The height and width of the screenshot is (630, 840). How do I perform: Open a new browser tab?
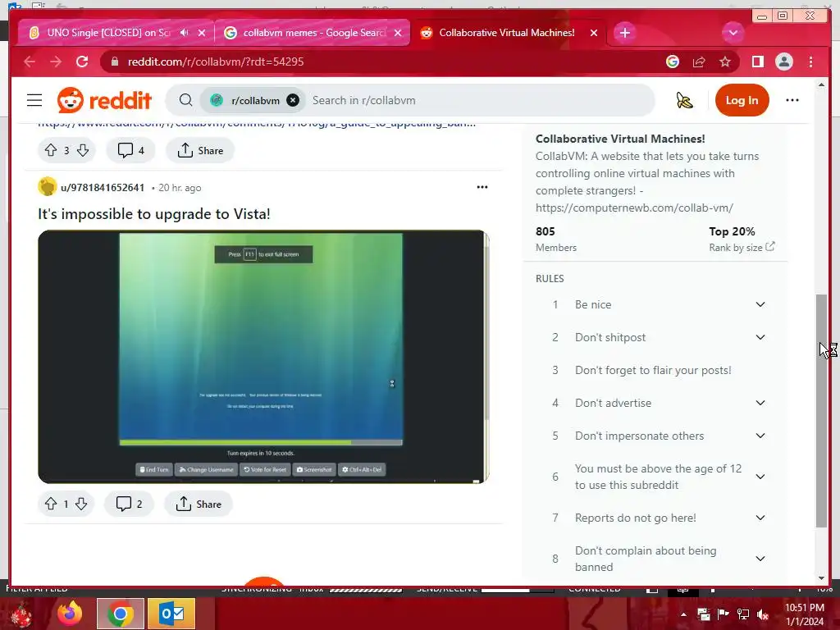624,33
